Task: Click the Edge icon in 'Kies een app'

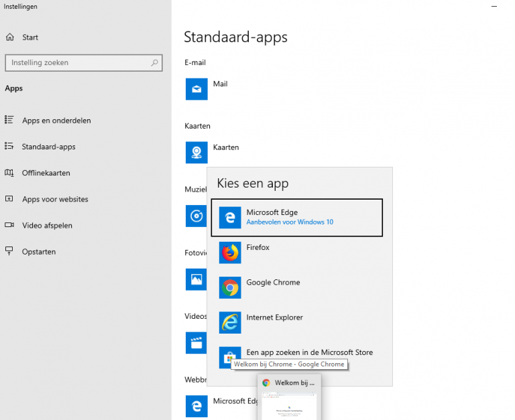Action: pyautogui.click(x=230, y=218)
